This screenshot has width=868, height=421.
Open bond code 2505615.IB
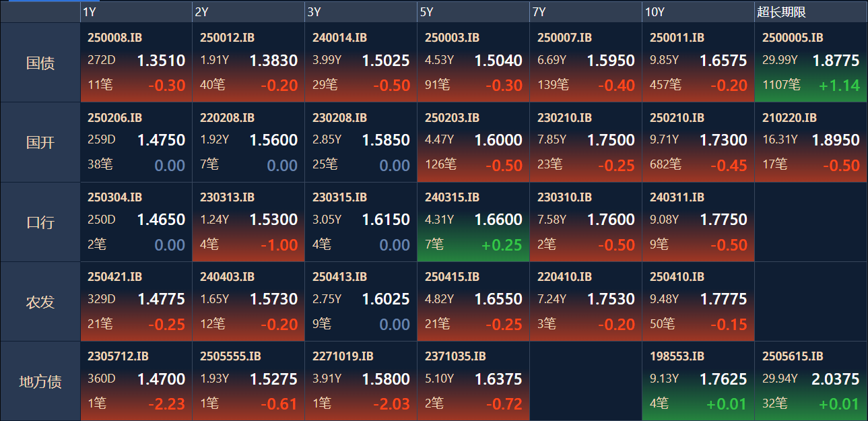(793, 356)
